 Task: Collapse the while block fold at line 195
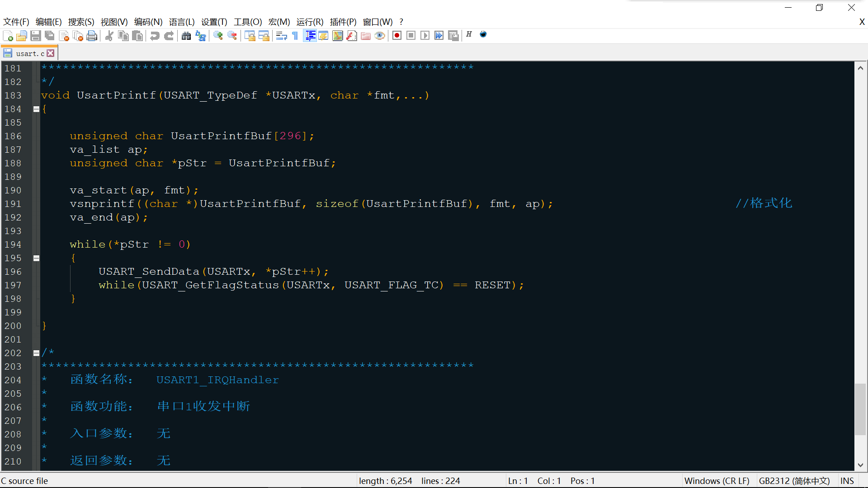36,258
